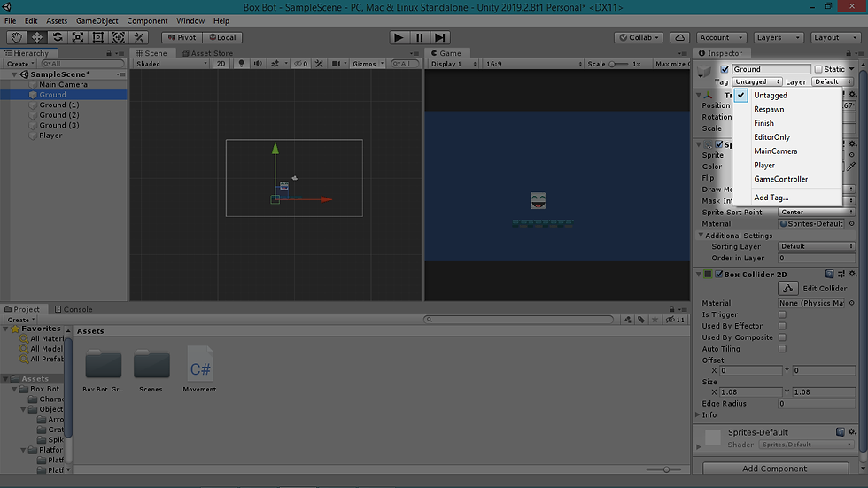Viewport: 868px width, 488px height.
Task: Open the Sorting Layer dropdown
Action: 817,246
